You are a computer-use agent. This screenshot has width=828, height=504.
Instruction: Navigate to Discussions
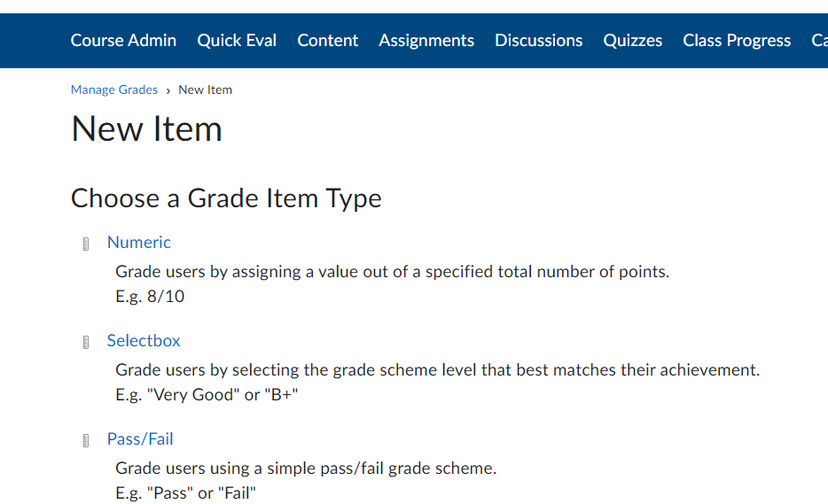click(x=539, y=41)
